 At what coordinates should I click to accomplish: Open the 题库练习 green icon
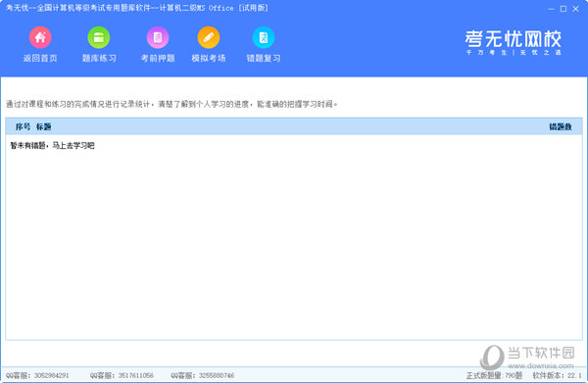[x=99, y=37]
